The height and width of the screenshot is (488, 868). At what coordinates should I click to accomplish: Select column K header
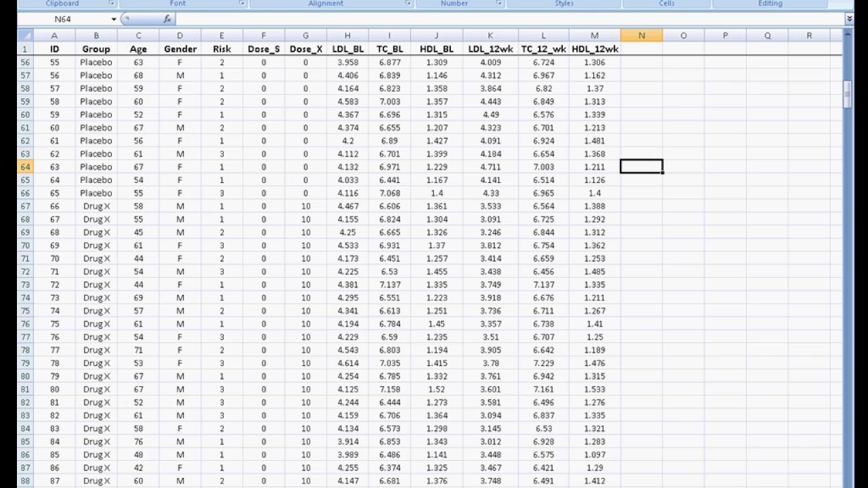point(490,35)
